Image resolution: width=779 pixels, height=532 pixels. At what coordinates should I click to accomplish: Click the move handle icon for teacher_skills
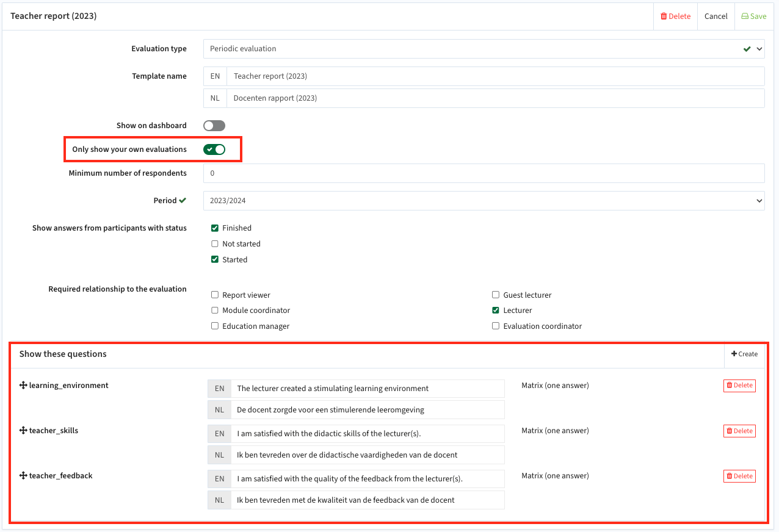click(23, 431)
